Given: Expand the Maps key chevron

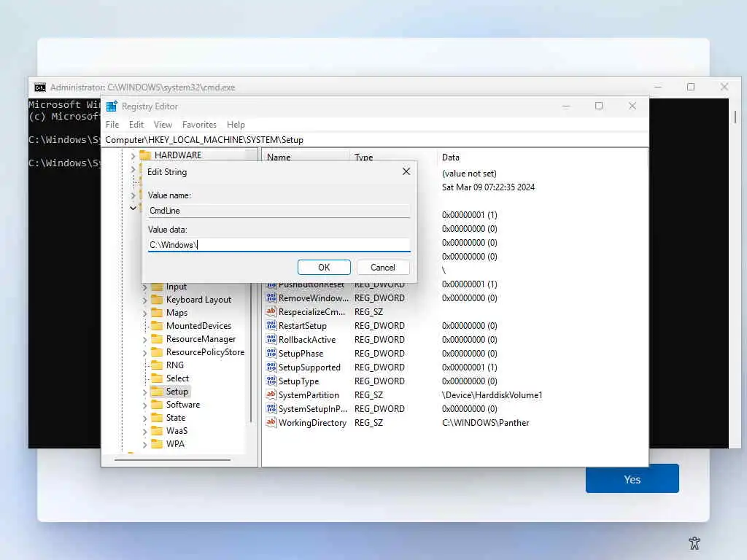Looking at the screenshot, I should [145, 314].
